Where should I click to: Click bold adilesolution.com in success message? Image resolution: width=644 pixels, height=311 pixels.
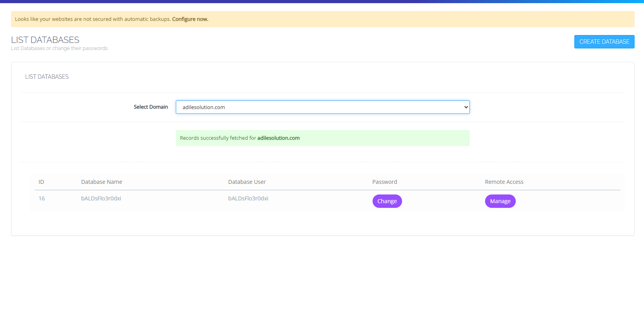point(278,138)
